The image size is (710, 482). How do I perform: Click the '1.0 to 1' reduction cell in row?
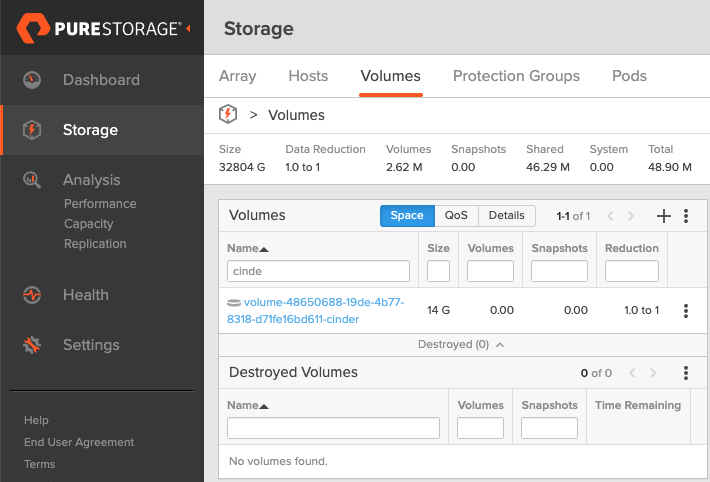pyautogui.click(x=642, y=310)
